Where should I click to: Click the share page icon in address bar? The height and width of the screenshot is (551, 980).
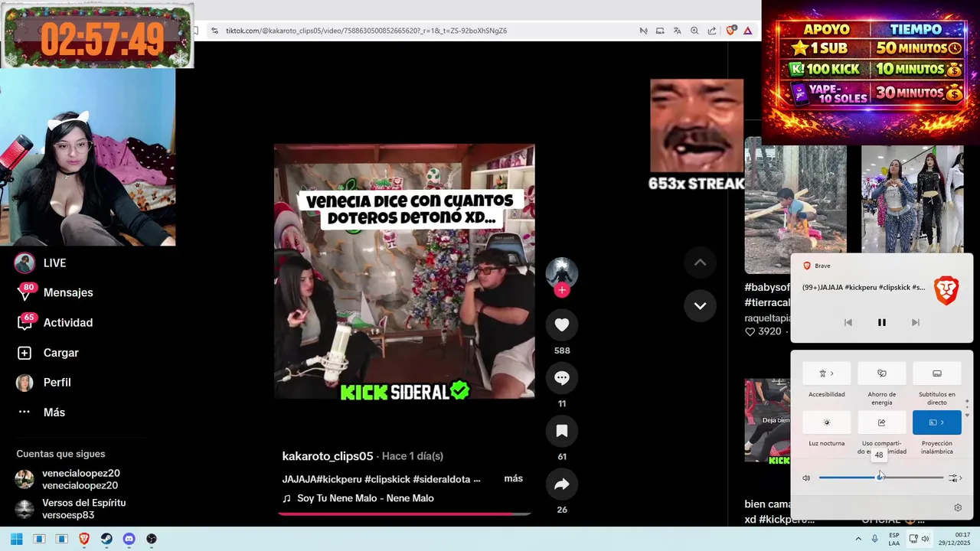[712, 31]
